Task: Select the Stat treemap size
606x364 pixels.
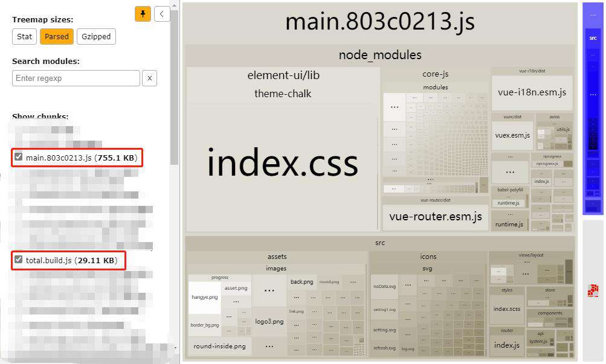Action: pyautogui.click(x=24, y=37)
